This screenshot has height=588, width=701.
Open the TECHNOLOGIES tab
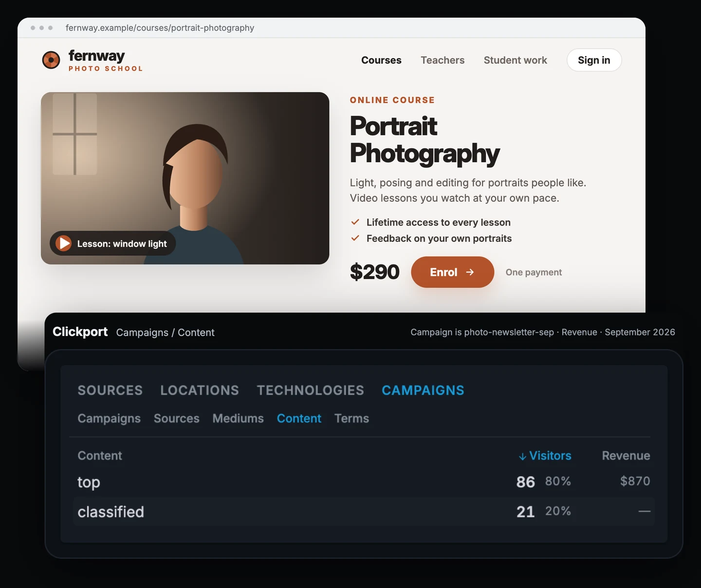click(x=311, y=390)
